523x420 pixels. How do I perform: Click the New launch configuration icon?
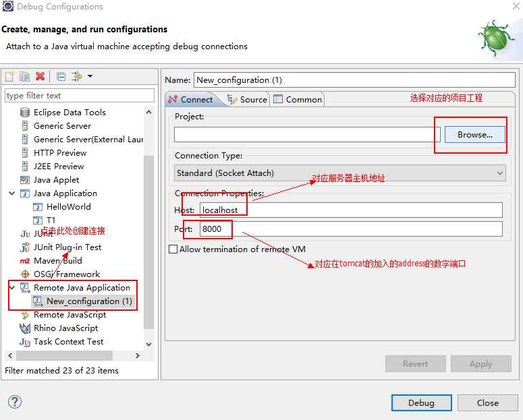point(9,76)
